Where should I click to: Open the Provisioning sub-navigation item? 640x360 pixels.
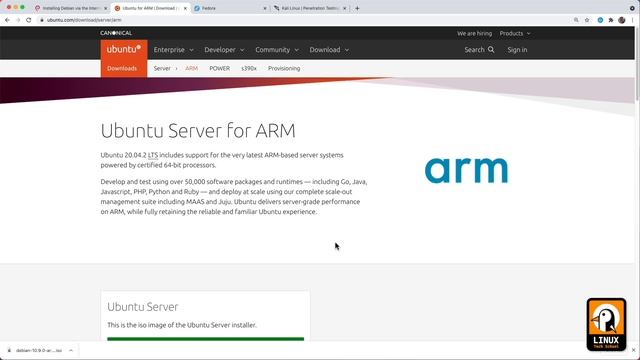coord(284,69)
